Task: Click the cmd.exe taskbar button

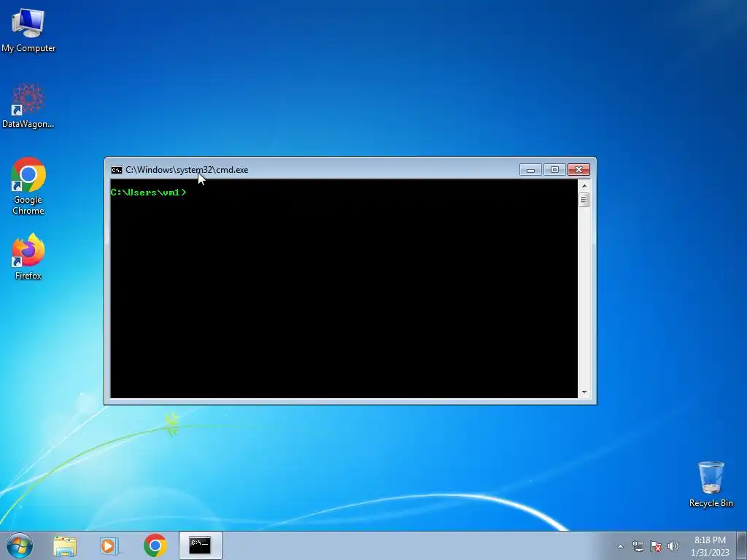Action: tap(200, 545)
